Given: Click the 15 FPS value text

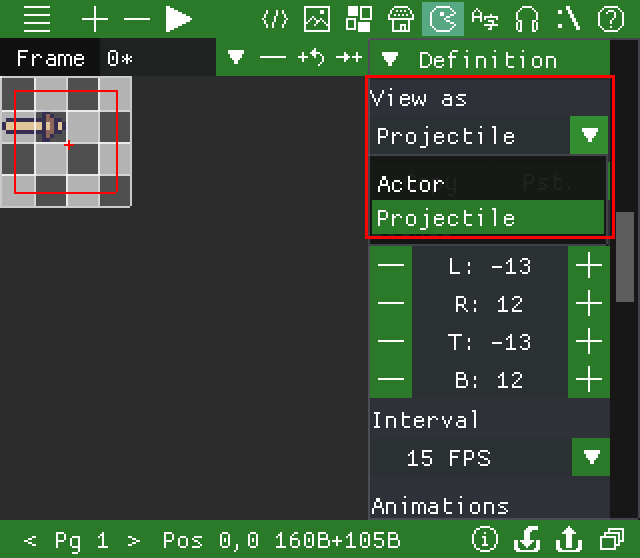Looking at the screenshot, I should point(449,458).
